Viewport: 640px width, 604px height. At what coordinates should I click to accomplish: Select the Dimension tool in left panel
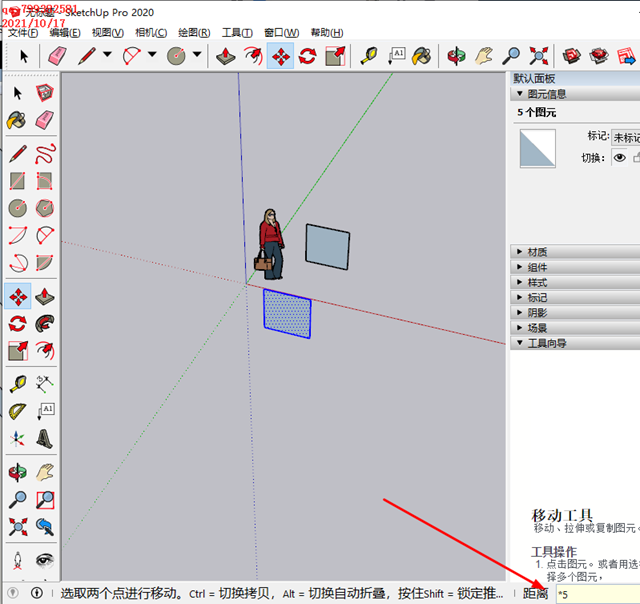click(x=44, y=384)
